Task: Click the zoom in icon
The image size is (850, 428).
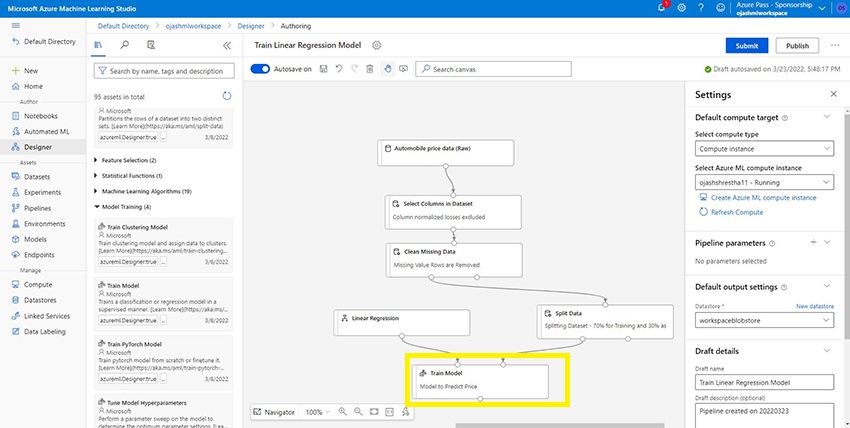Action: point(343,412)
